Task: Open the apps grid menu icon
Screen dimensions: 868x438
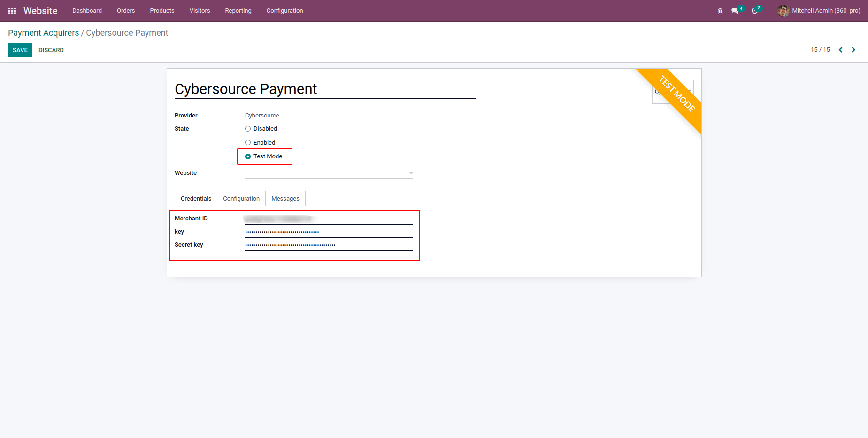Action: [12, 11]
